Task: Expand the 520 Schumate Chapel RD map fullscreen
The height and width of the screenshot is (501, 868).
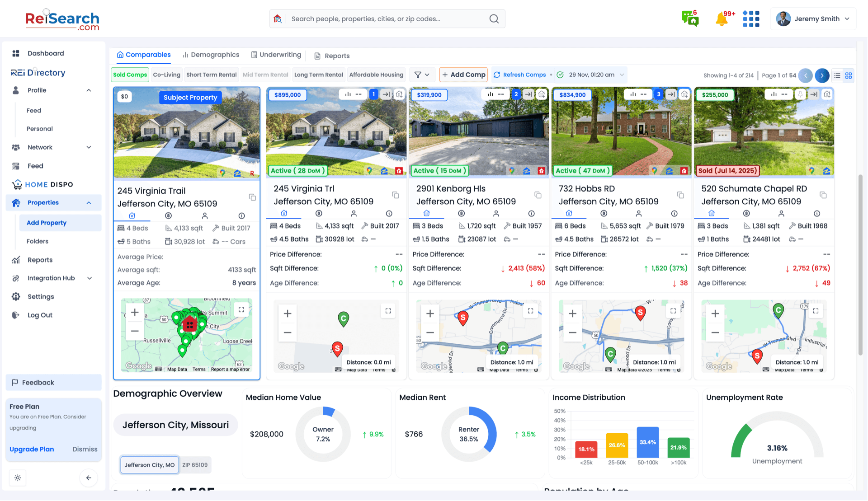Action: point(816,311)
